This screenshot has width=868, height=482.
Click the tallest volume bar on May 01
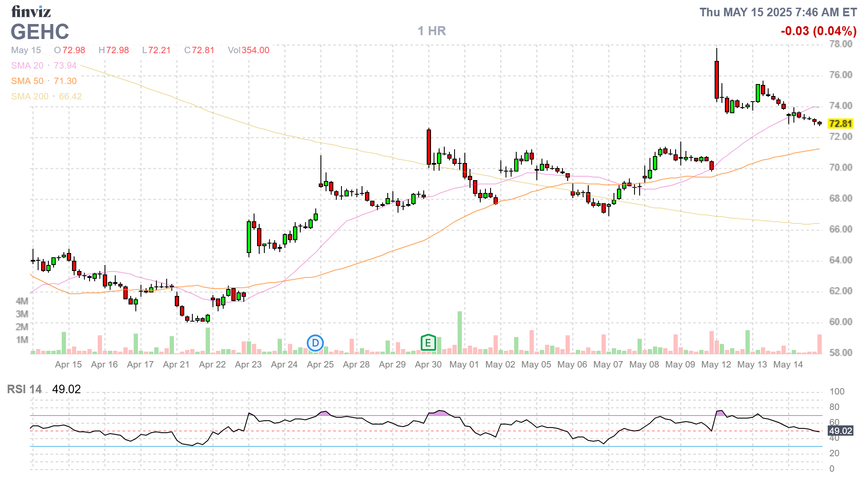(x=460, y=332)
